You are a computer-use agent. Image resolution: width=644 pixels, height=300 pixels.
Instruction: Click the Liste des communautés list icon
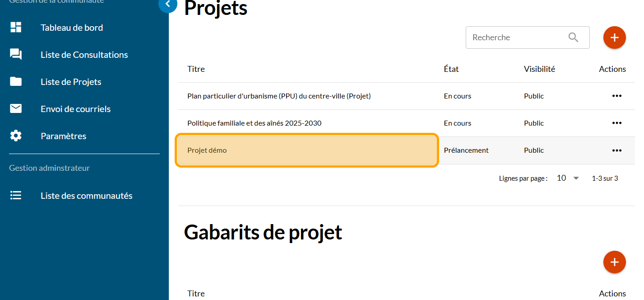point(16,196)
